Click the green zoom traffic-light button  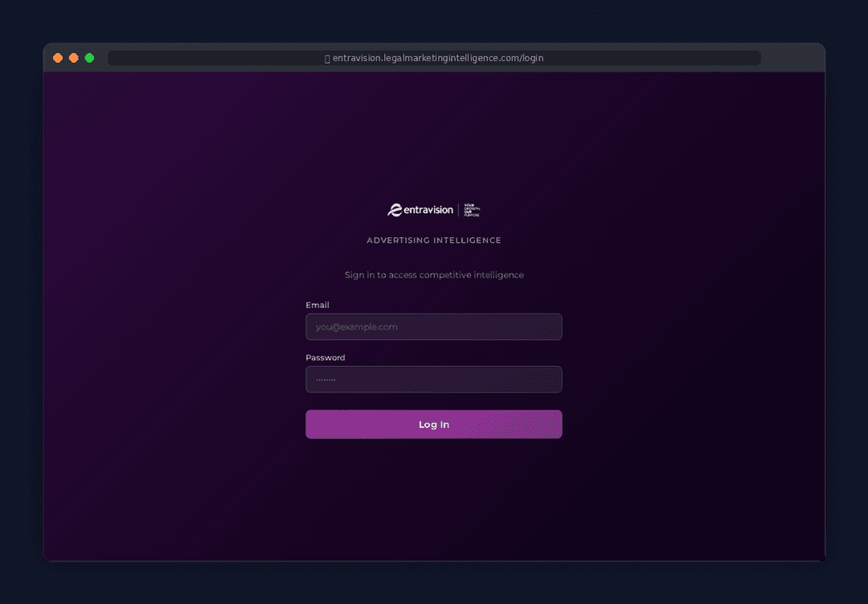tap(89, 58)
